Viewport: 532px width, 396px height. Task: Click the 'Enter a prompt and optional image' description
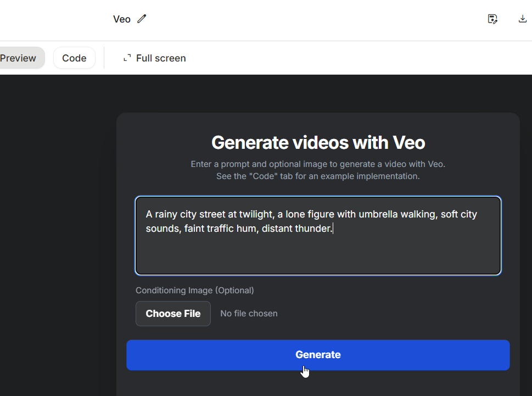[318, 164]
